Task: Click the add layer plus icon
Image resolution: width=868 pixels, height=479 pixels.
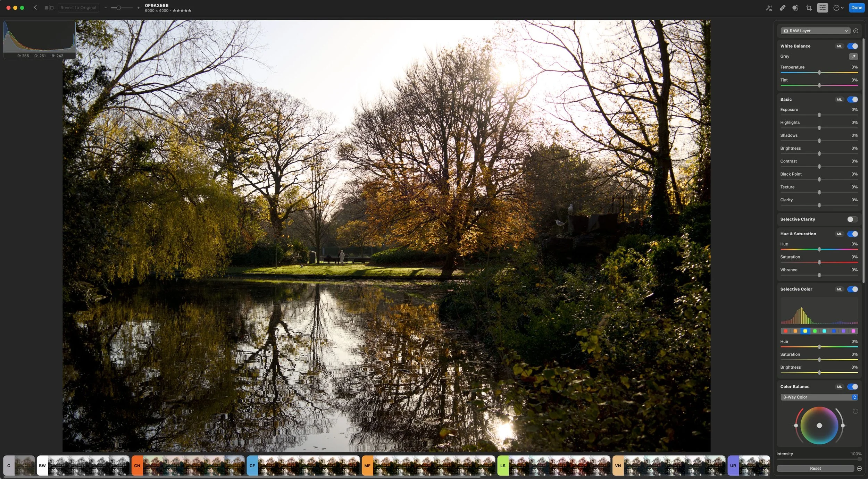Action: pyautogui.click(x=856, y=31)
